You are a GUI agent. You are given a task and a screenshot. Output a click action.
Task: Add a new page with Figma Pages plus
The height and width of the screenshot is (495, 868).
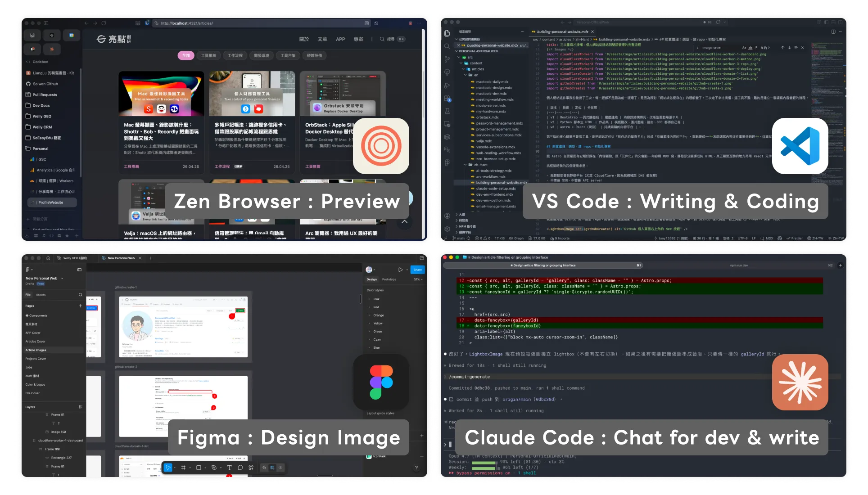81,306
